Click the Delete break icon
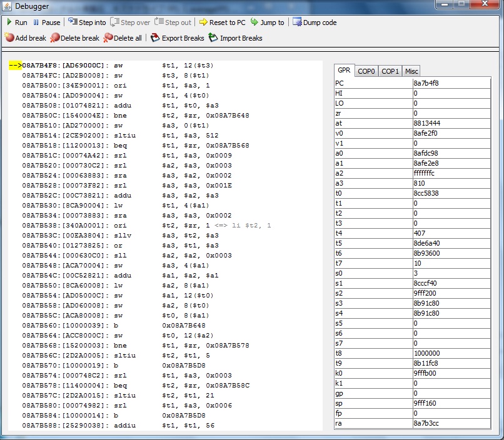This screenshot has width=504, height=440. (x=55, y=38)
